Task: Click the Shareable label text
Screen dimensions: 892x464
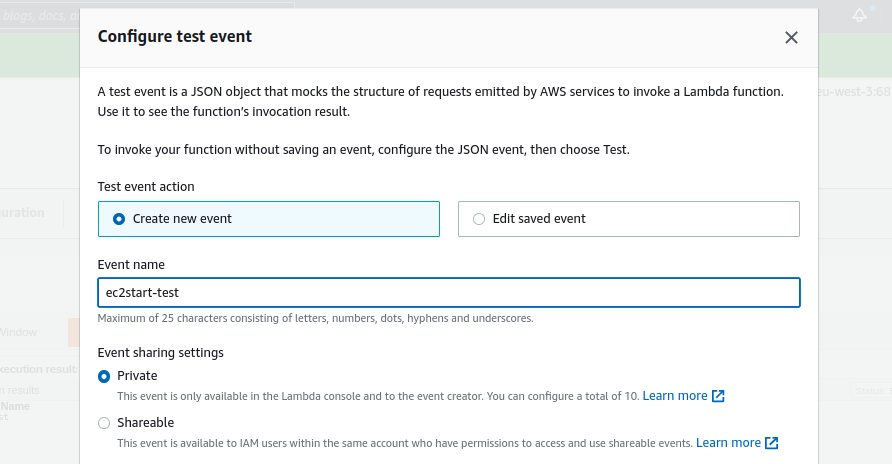Action: click(146, 422)
